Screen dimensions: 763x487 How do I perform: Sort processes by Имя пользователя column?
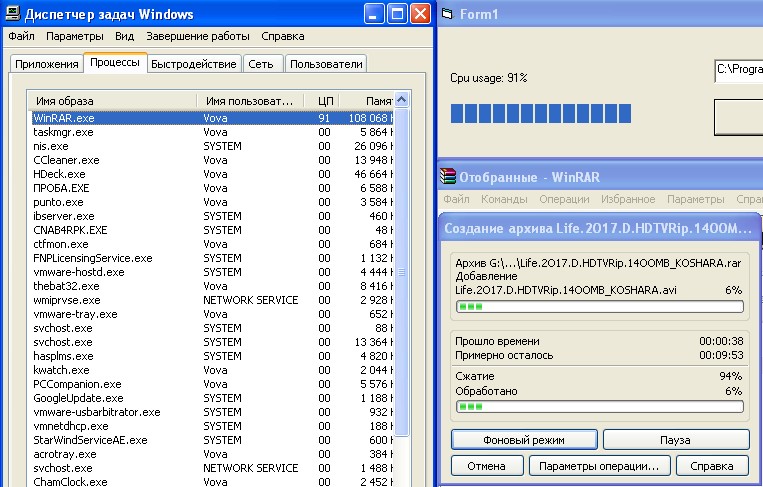[x=250, y=101]
